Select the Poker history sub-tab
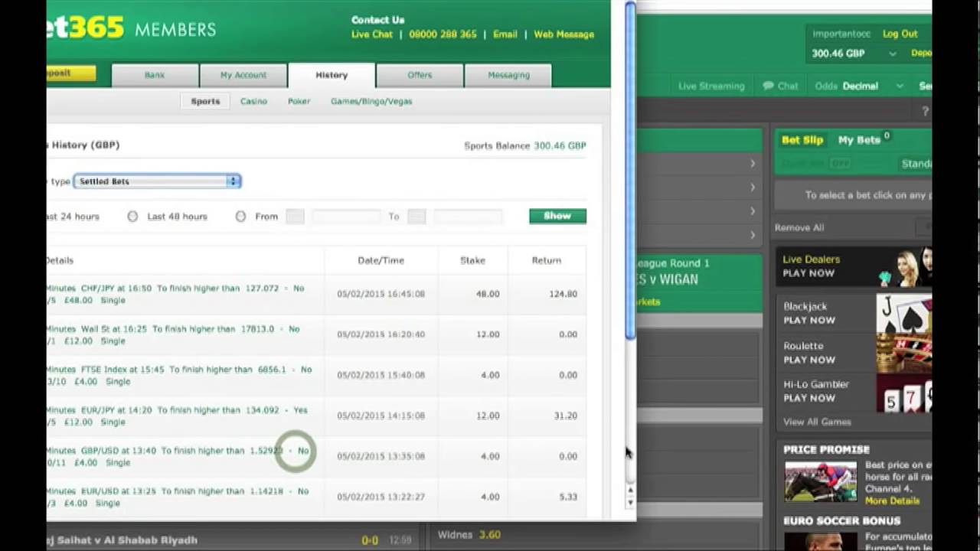The height and width of the screenshot is (551, 980). click(x=299, y=101)
